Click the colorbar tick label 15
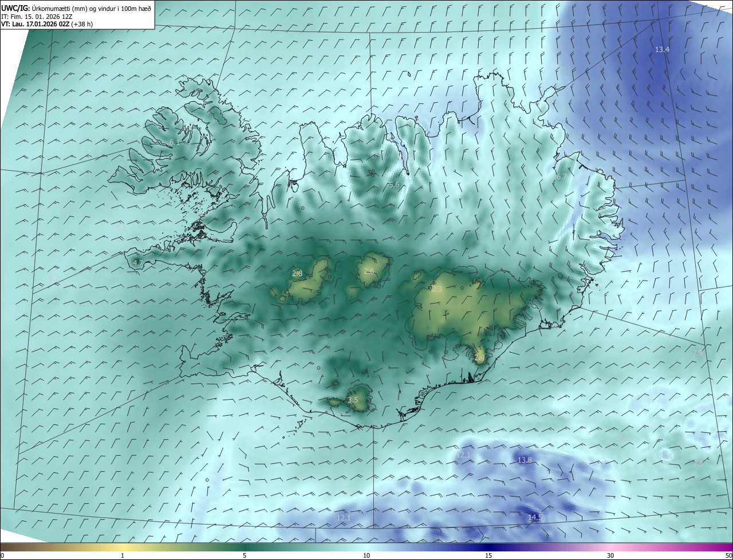 click(x=488, y=555)
